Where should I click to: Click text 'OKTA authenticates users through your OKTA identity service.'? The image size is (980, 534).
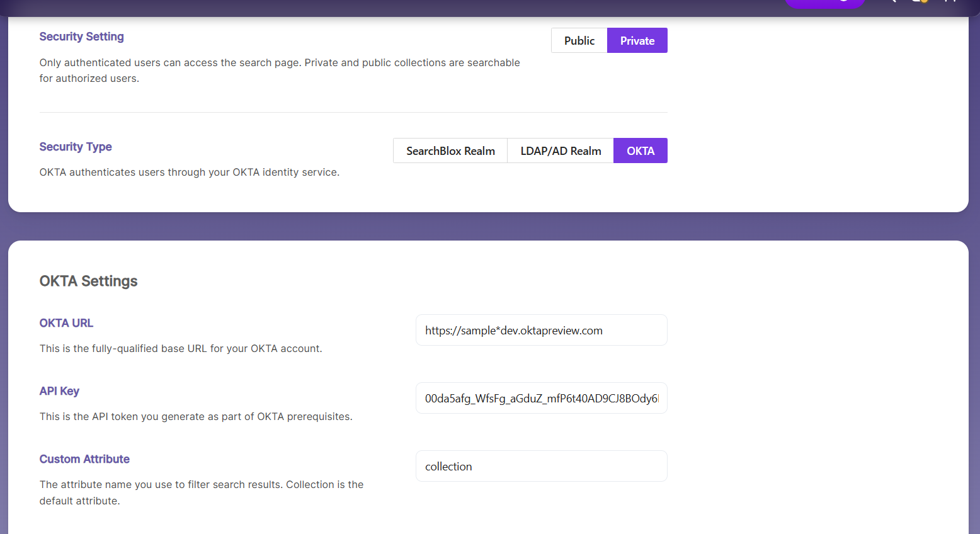190,172
